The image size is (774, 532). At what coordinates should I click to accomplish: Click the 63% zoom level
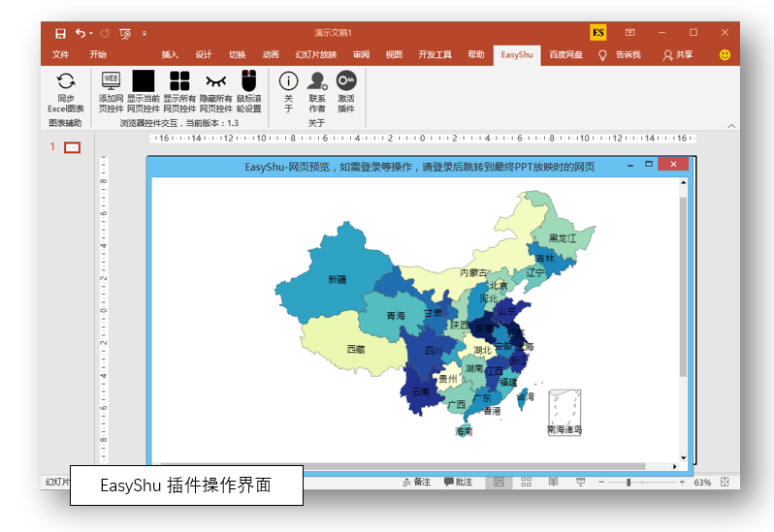click(702, 483)
